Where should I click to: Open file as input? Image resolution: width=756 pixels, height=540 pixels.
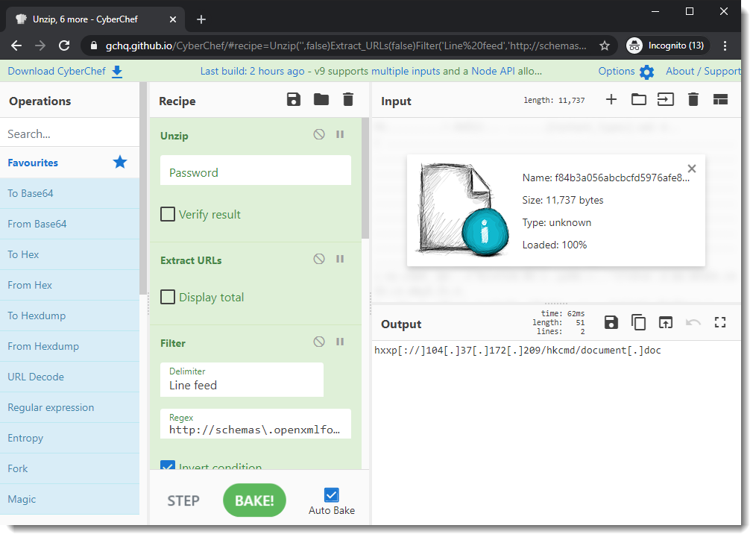click(x=666, y=100)
